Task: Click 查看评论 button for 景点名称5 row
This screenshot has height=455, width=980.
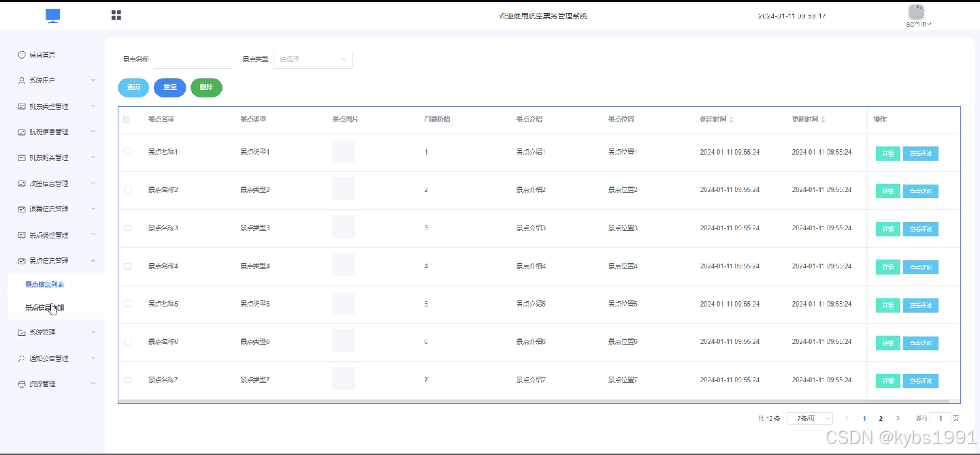Action: point(921,305)
